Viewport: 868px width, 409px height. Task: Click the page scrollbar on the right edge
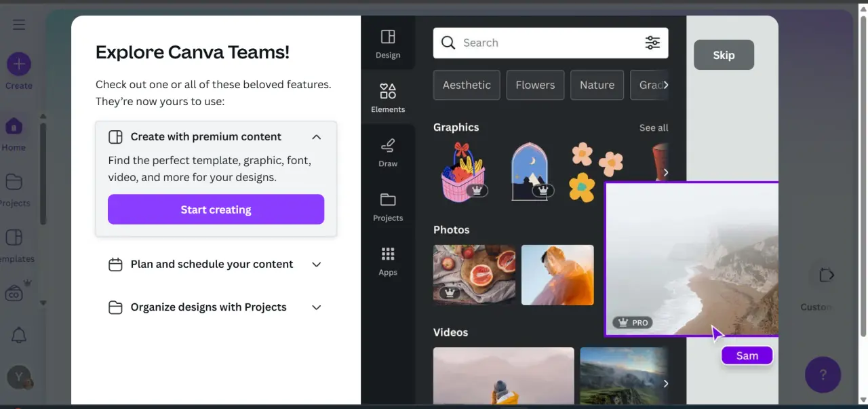pos(863,176)
